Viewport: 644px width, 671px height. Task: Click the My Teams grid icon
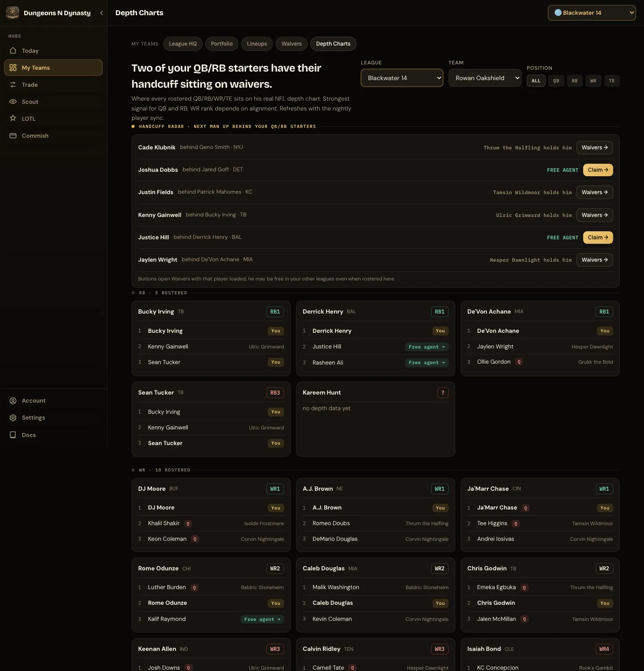pos(13,68)
